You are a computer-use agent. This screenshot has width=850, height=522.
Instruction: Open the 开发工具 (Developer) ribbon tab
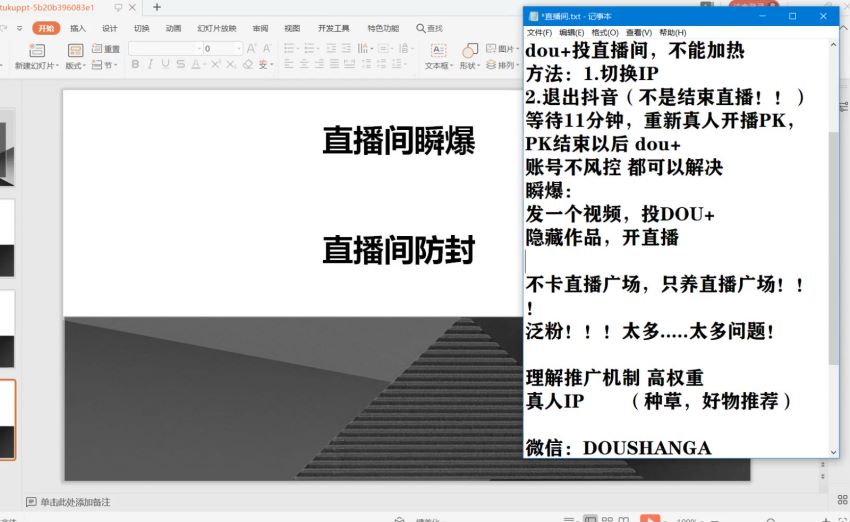(334, 28)
